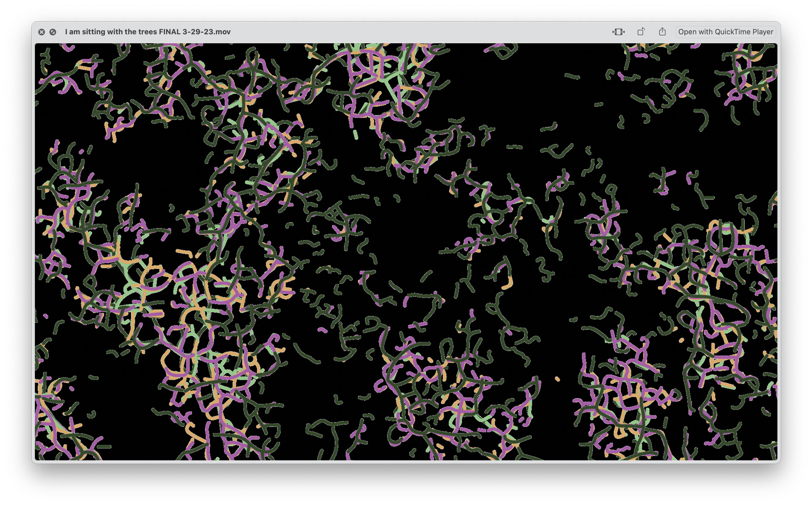Screen dimensions: 812x505
Task: Click the center of the video frame
Action: pyautogui.click(x=406, y=251)
